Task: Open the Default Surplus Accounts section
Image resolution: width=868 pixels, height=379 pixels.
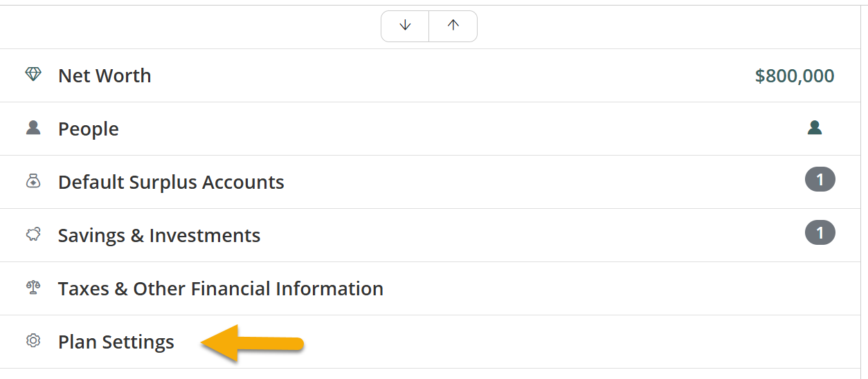Action: coord(171,182)
